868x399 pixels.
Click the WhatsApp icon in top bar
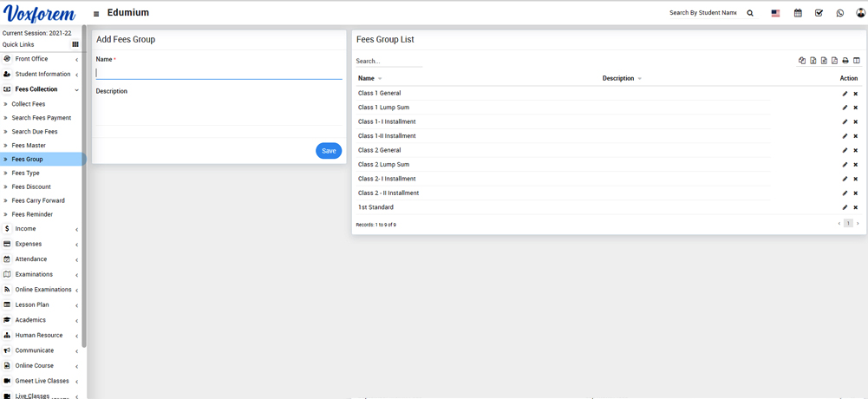click(x=839, y=13)
